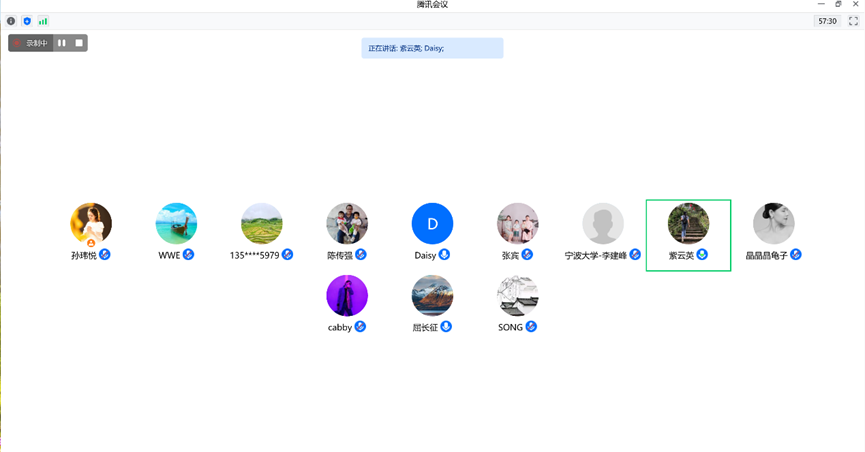
Task: Enter fullscreen mode via the corner icon
Action: [x=853, y=21]
